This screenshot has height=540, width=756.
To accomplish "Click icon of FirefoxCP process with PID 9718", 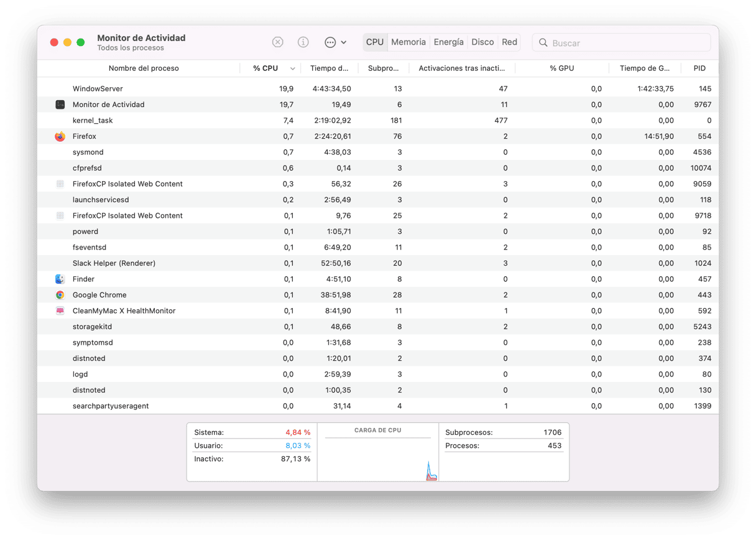I will pyautogui.click(x=60, y=216).
